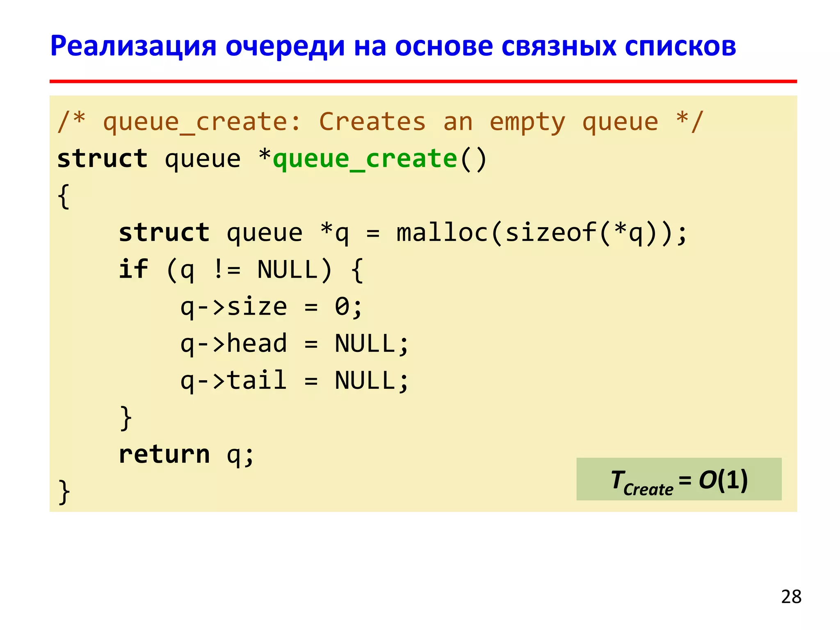This screenshot has height=630, width=840.
Task: Click the slide title "Реализация очереди на основе связных списков"
Action: [393, 46]
